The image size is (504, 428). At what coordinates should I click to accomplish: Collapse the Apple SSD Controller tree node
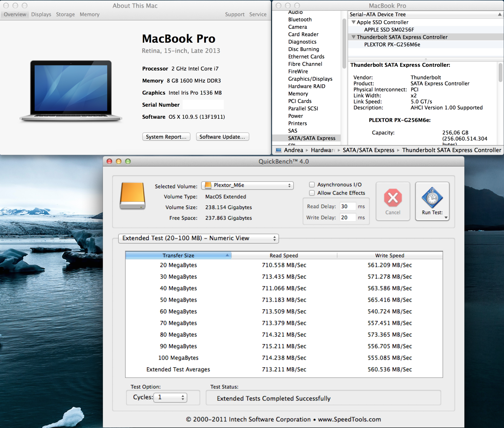click(x=354, y=22)
